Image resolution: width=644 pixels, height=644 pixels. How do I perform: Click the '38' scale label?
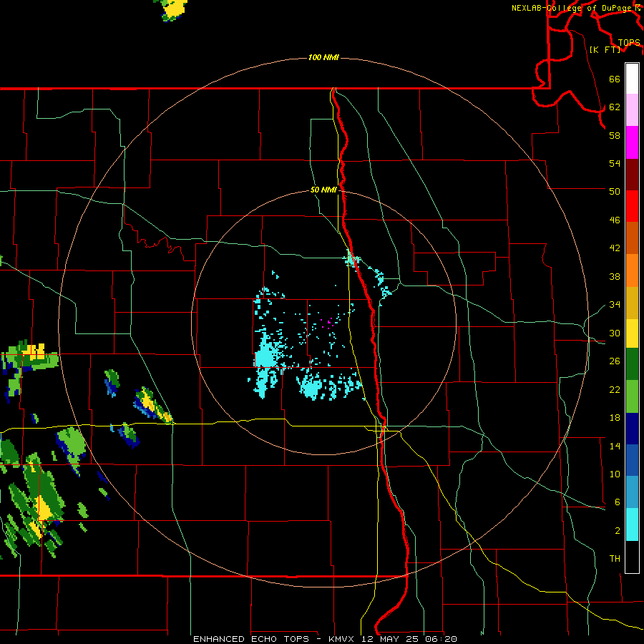point(615,276)
